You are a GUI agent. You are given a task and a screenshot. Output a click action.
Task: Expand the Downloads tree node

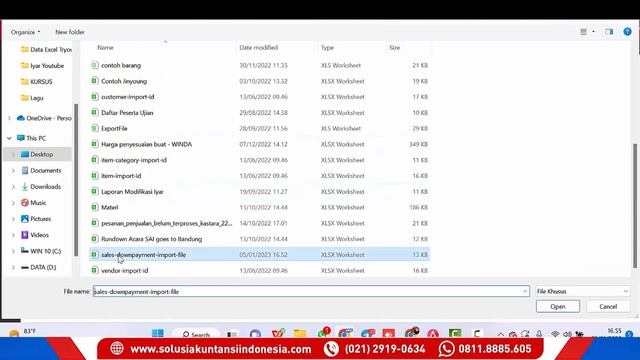[13, 187]
